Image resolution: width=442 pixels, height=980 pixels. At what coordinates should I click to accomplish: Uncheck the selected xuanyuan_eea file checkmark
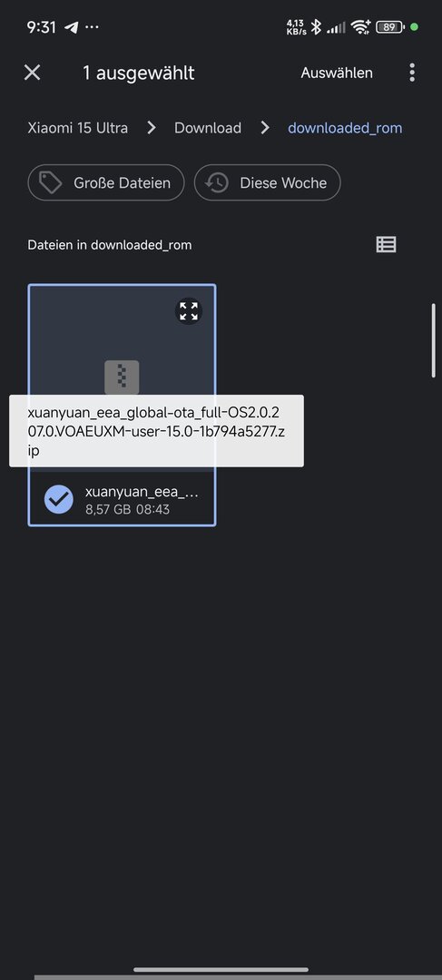coord(59,499)
